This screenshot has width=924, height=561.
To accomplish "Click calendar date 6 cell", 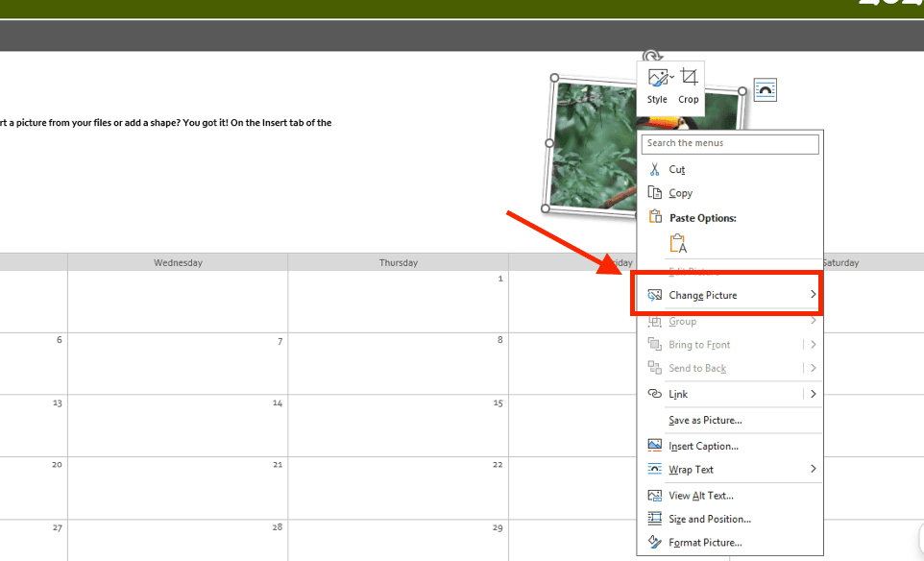I will click(x=59, y=339).
